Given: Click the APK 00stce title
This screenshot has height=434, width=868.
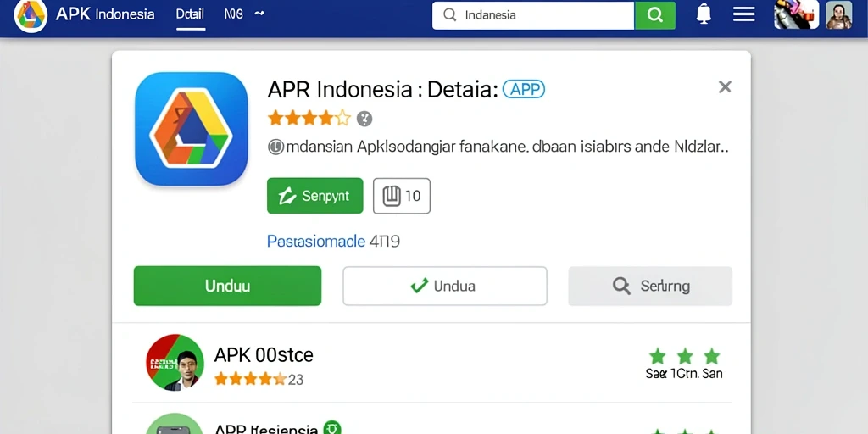Looking at the screenshot, I should pyautogui.click(x=264, y=354).
